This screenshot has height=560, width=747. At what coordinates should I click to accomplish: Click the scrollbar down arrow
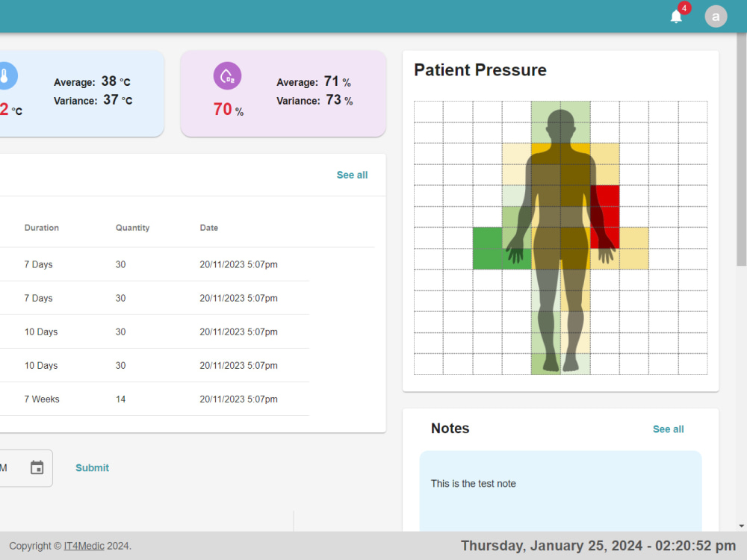(741, 526)
